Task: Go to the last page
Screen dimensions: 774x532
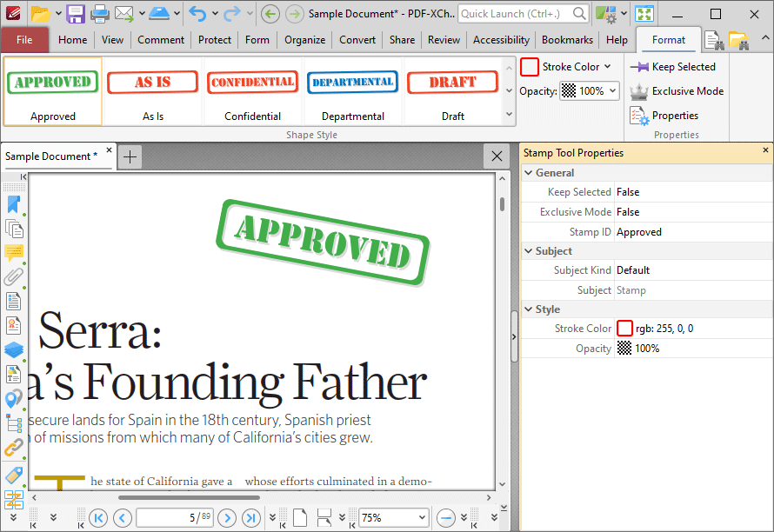Action: click(251, 518)
